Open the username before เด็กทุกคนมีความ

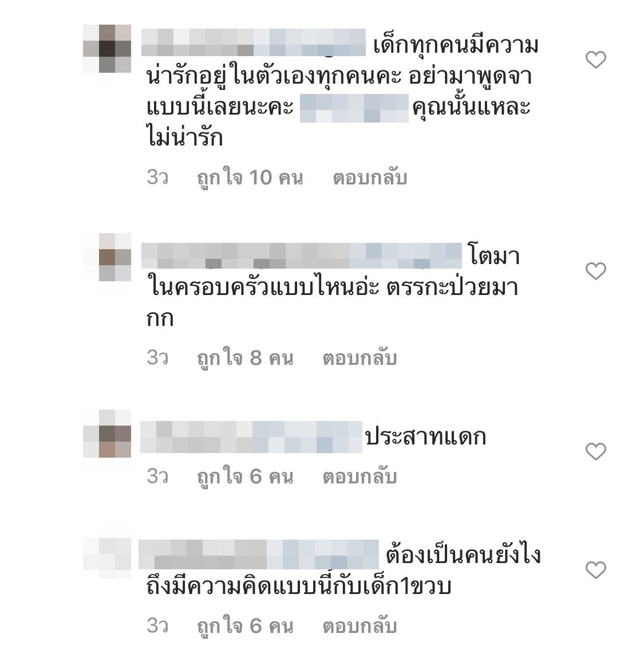[x=253, y=42]
